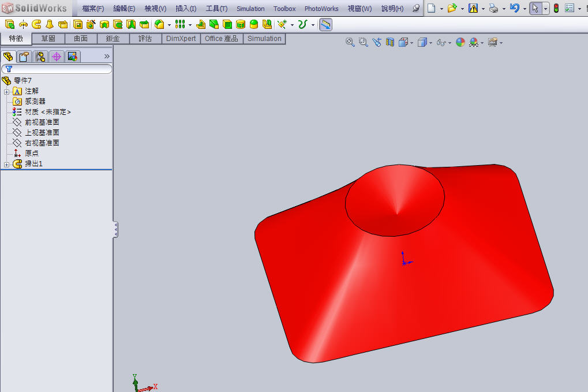Click the Undo arrow icon
Viewport: 588px width, 392px height.
pyautogui.click(x=515, y=8)
